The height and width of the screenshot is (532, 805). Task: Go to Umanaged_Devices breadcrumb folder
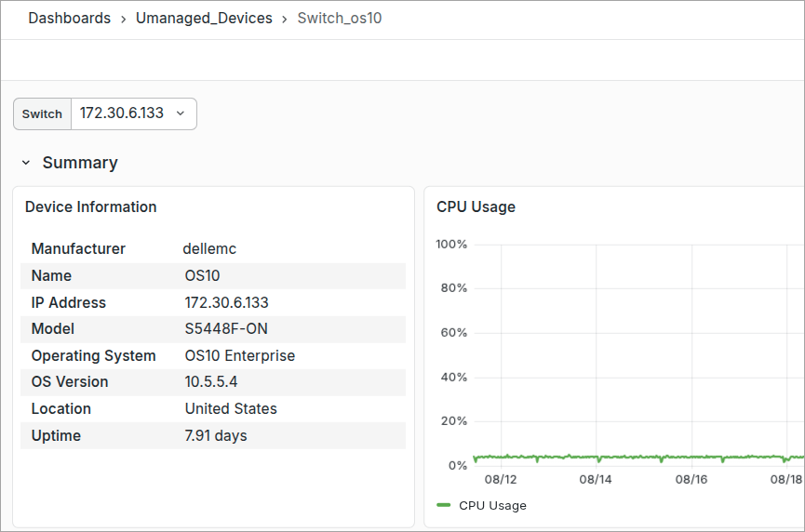pyautogui.click(x=204, y=18)
